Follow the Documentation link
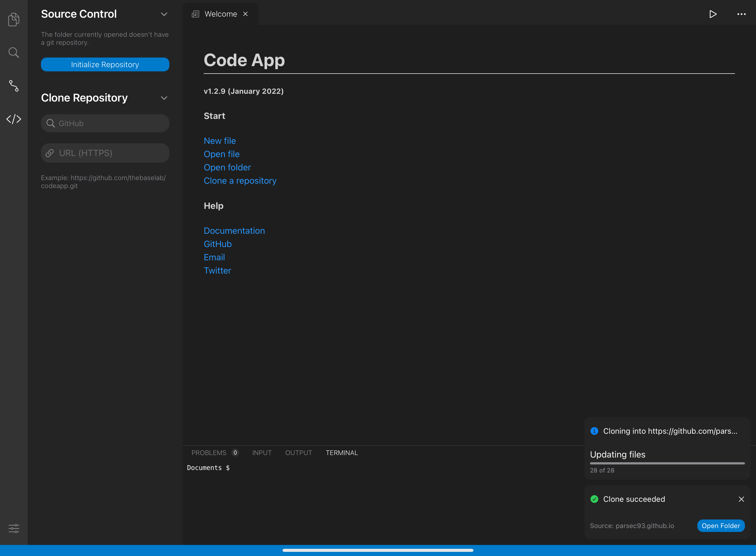This screenshot has height=556, width=756. (234, 230)
